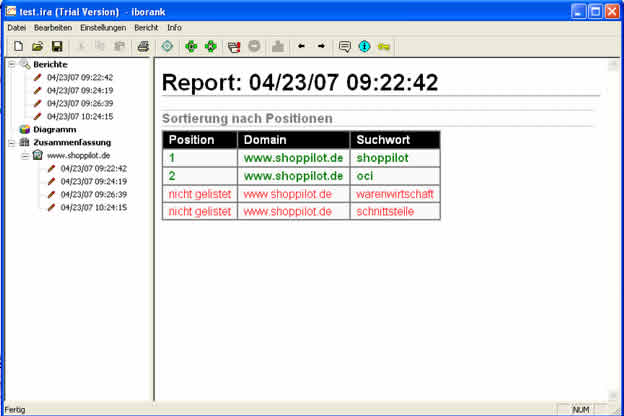
Task: Click the New file icon
Action: 18,47
